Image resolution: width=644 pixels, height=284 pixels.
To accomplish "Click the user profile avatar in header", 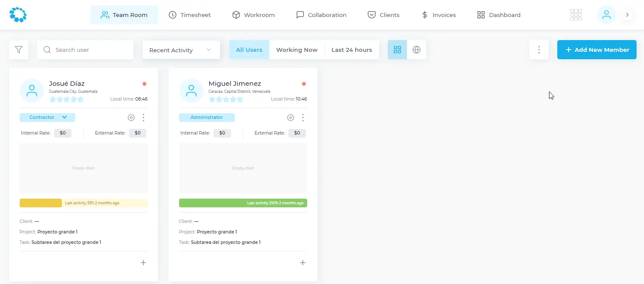I will click(606, 15).
